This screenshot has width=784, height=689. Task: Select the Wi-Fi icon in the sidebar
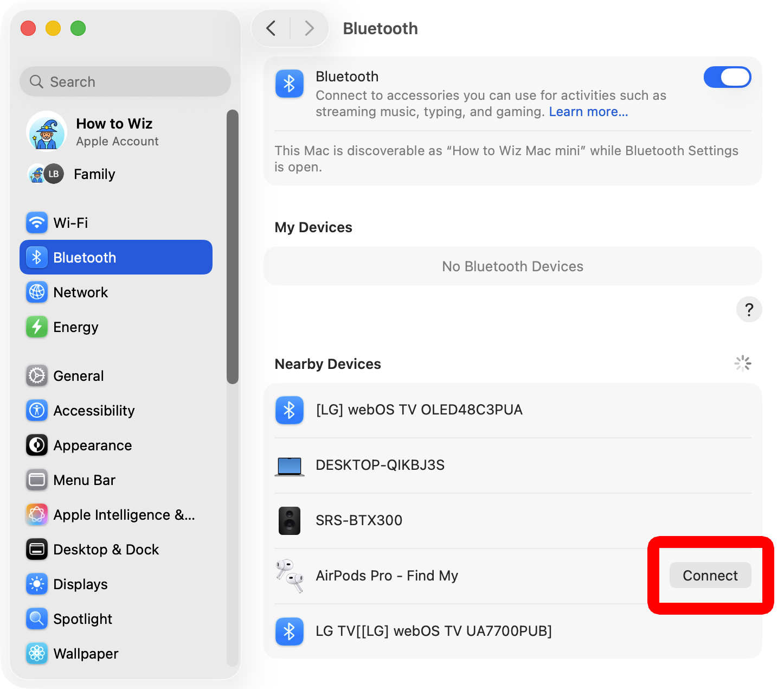pos(36,222)
